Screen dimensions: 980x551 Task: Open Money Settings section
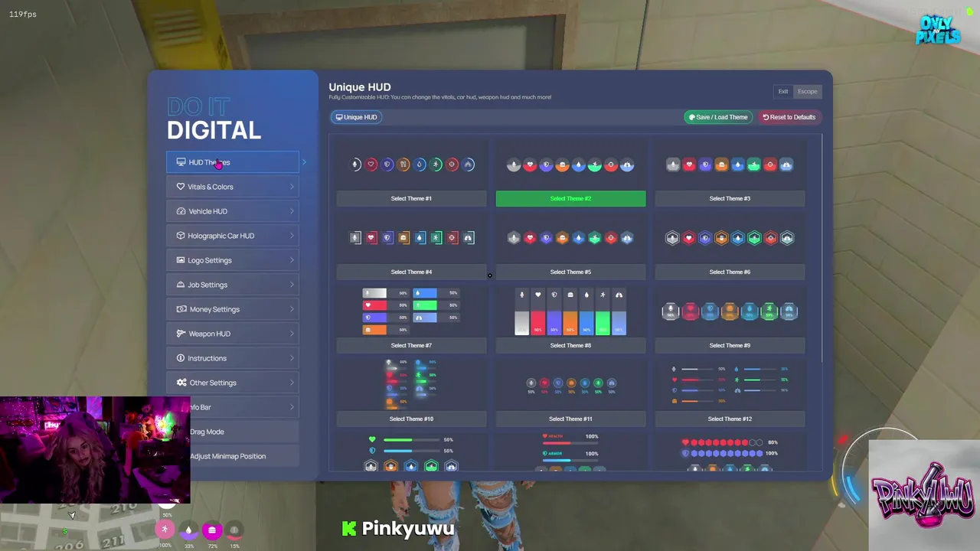[x=233, y=309]
